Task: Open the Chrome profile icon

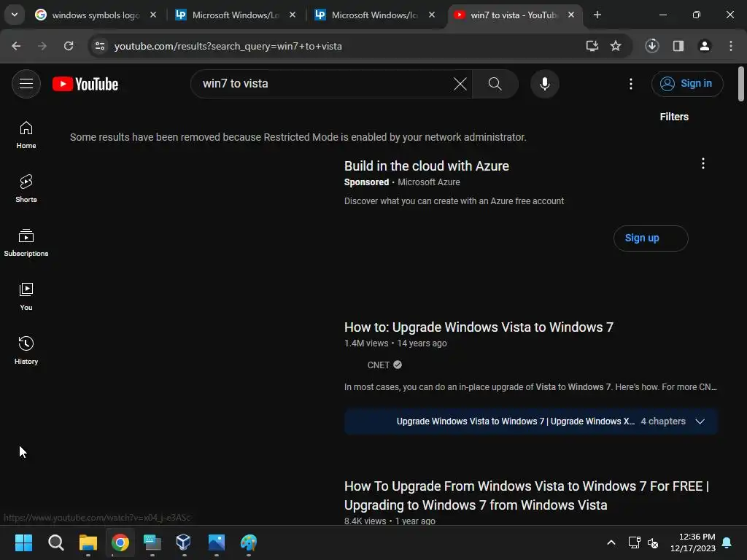Action: point(705,46)
